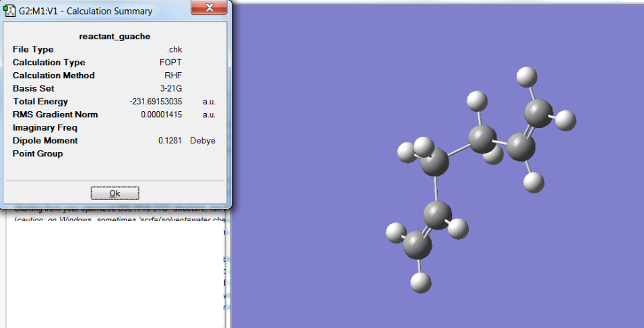Viewport: 644px width, 328px height.
Task: Click the Point Group label
Action: pos(38,154)
